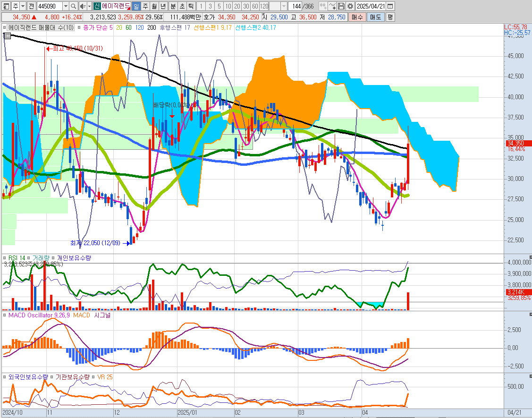Click the 거래량 volume legend label
The image size is (532, 418).
coord(41,258)
